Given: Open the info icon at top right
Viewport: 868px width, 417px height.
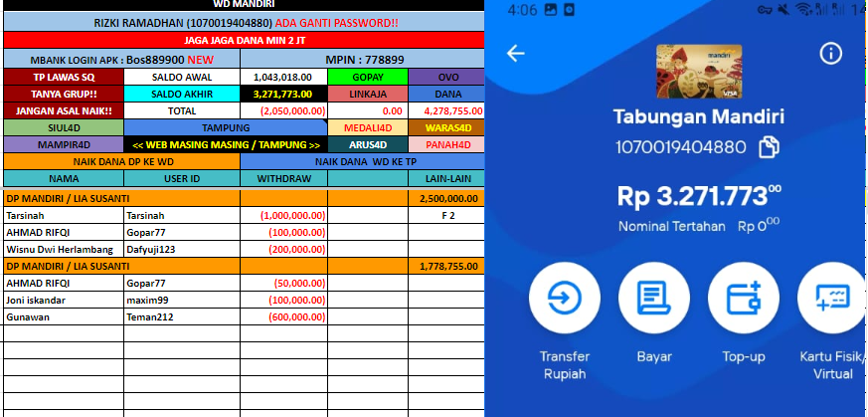Looking at the screenshot, I should pyautogui.click(x=830, y=53).
